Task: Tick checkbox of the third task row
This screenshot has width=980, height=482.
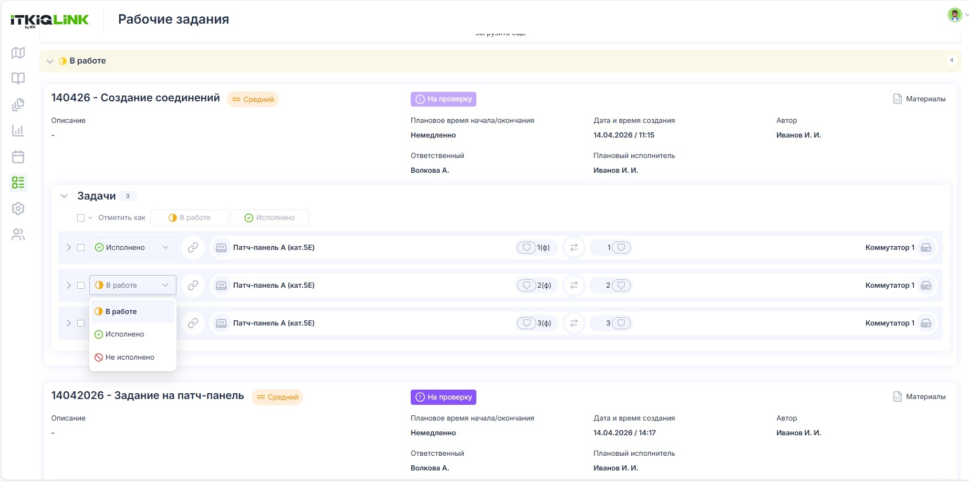Action: tap(81, 323)
